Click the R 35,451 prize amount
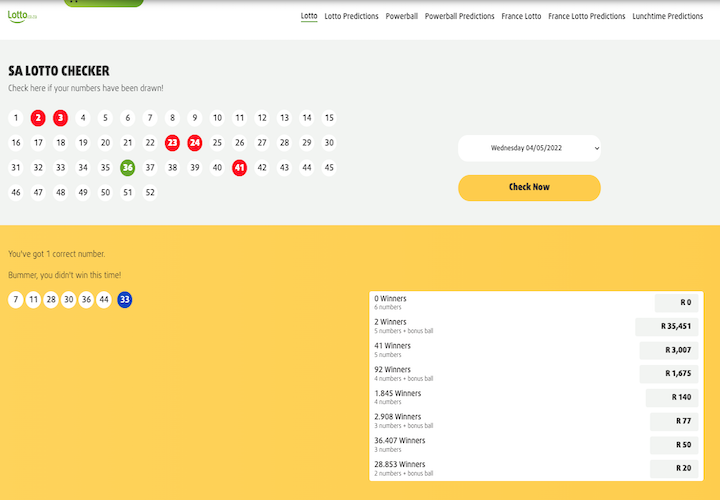The width and height of the screenshot is (720, 500). [667, 326]
